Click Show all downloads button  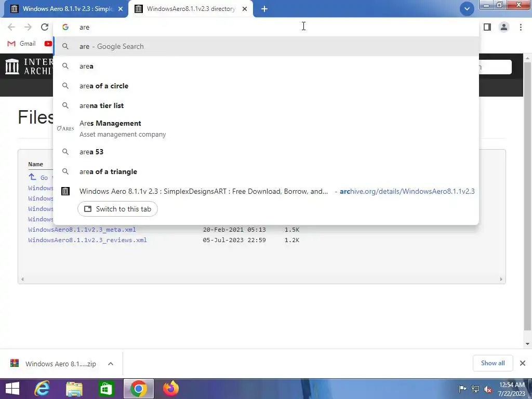(x=493, y=363)
